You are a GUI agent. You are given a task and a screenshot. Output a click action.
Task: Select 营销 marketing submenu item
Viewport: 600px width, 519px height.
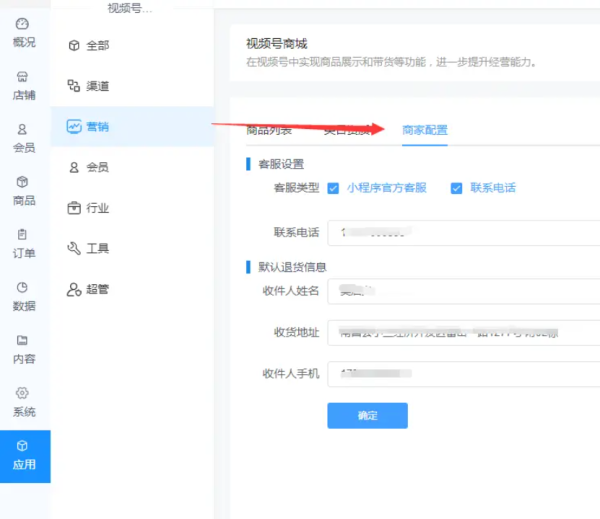(97, 127)
